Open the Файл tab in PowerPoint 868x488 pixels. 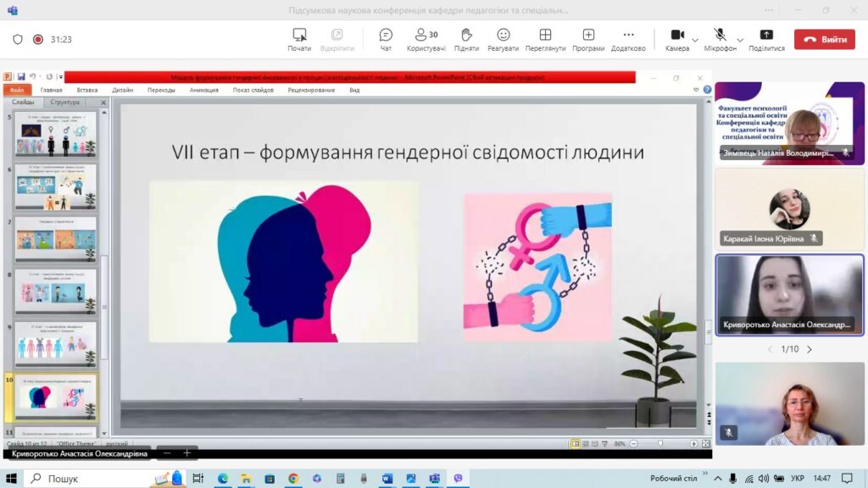[17, 90]
